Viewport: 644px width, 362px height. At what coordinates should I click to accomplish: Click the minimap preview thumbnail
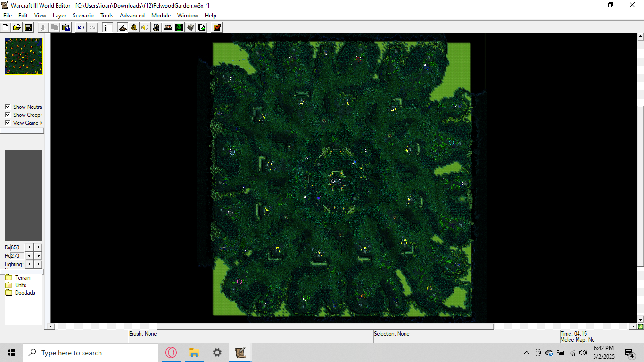[24, 57]
